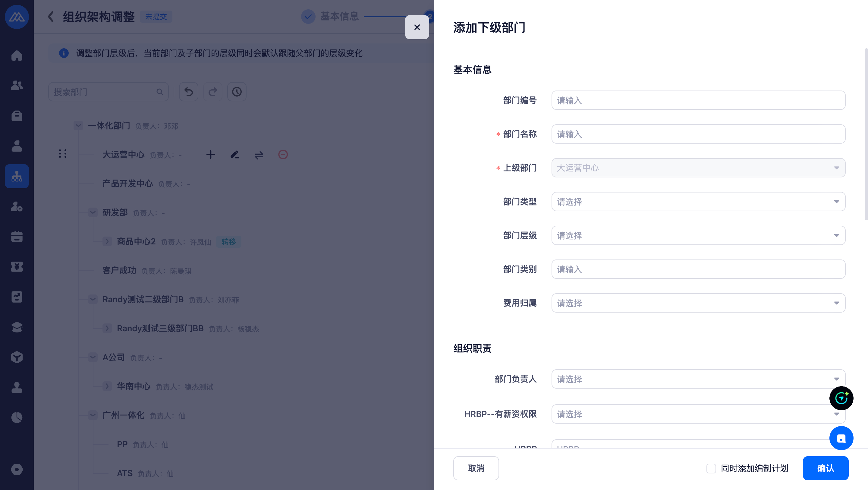This screenshot has height=490, width=868.
Task: Click the home icon in sidebar
Action: 17,55
